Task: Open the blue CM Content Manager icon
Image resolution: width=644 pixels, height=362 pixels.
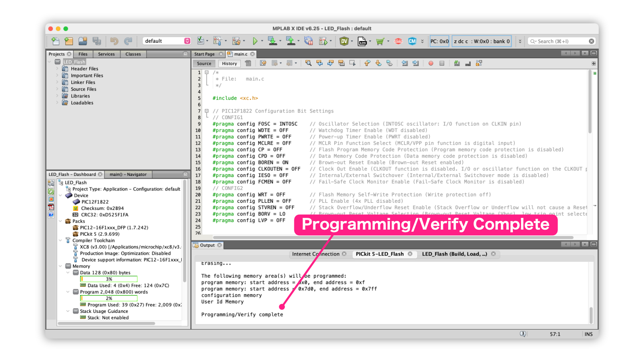Action: pos(412,41)
